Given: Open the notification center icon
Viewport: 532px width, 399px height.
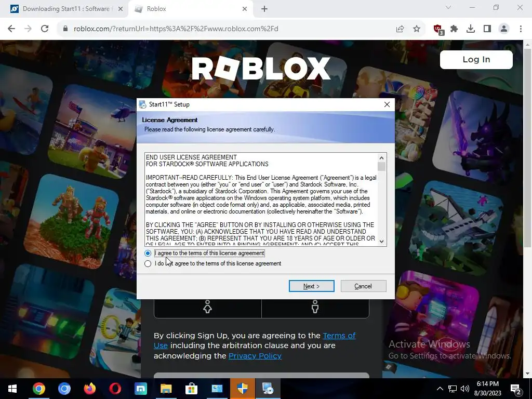Looking at the screenshot, I should point(515,389).
